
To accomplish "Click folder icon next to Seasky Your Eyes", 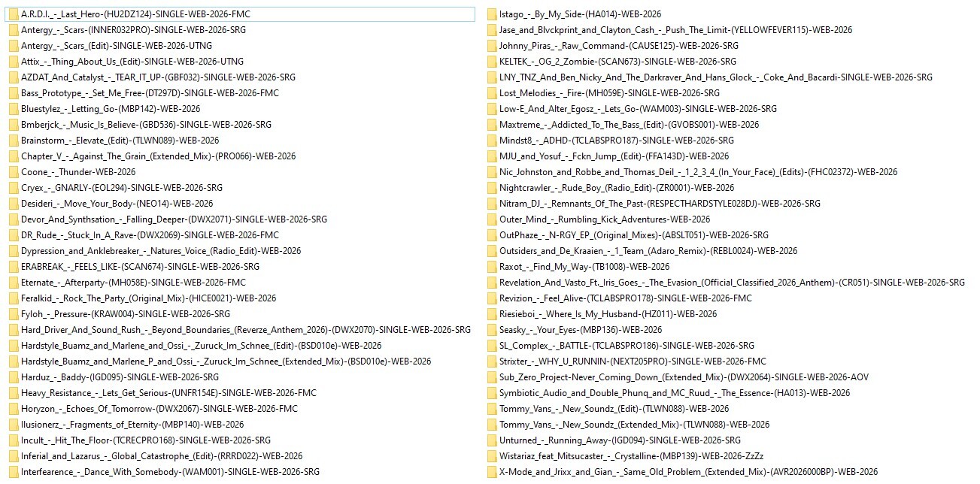I will coord(491,330).
